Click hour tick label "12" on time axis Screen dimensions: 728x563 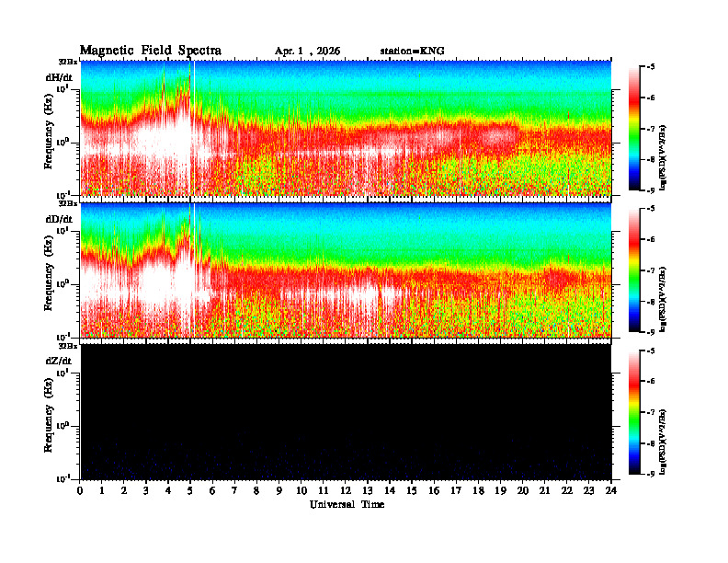click(x=345, y=490)
